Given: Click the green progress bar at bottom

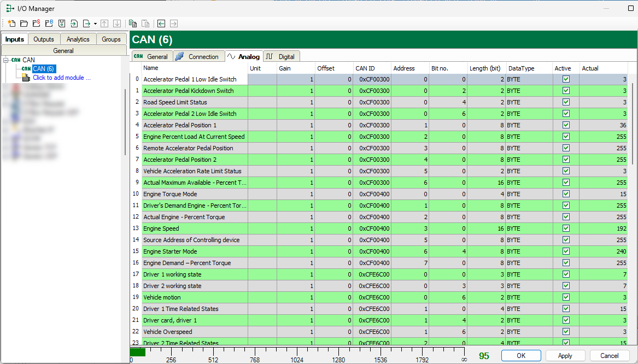Looking at the screenshot, I should 137,353.
